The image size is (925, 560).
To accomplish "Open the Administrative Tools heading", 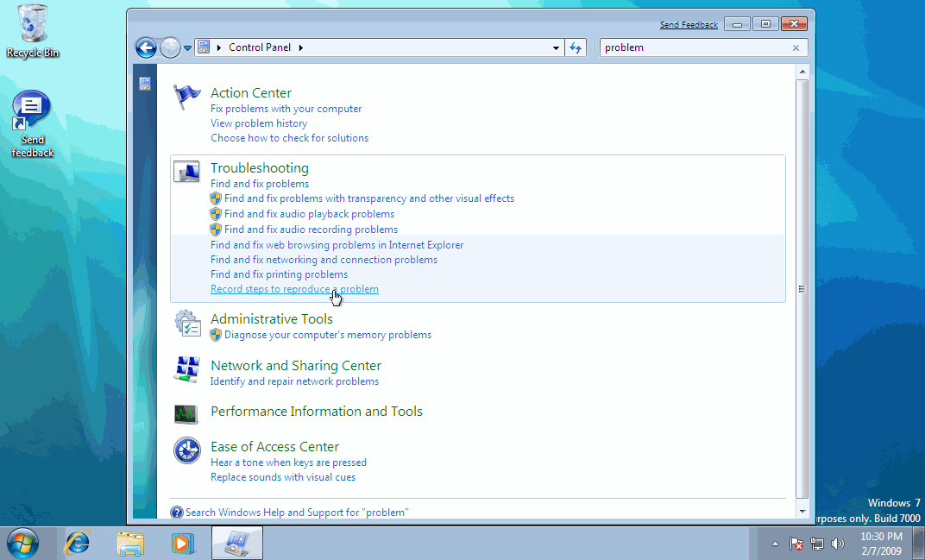I will pyautogui.click(x=271, y=318).
